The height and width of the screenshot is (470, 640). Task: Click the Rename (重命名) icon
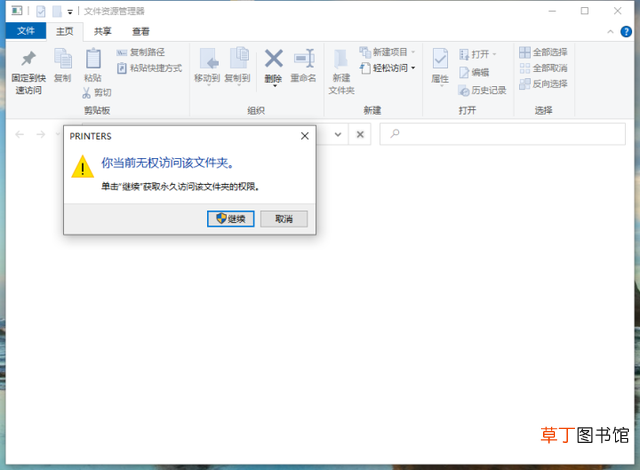click(x=304, y=58)
